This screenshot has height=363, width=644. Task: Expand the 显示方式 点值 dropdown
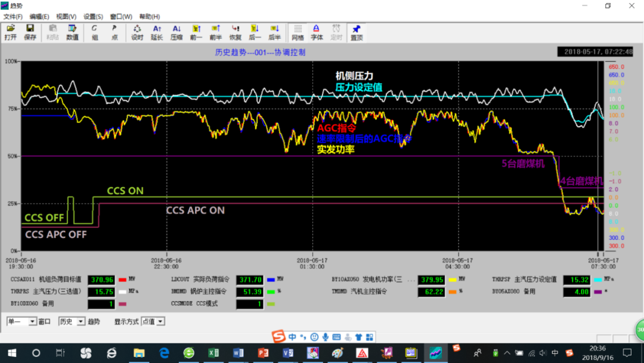pos(160,322)
